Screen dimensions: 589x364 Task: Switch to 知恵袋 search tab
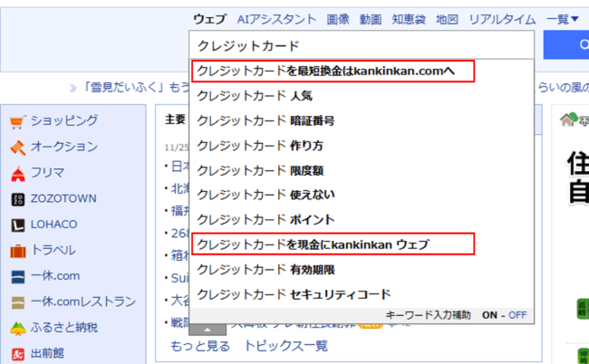(409, 19)
